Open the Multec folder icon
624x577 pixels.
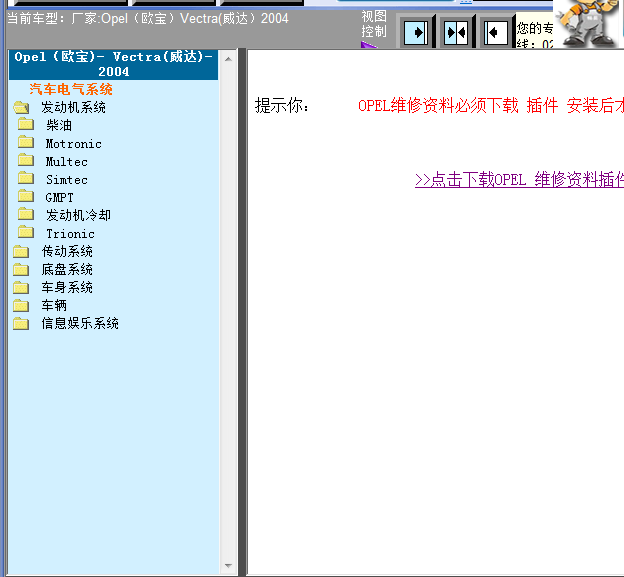pos(26,160)
